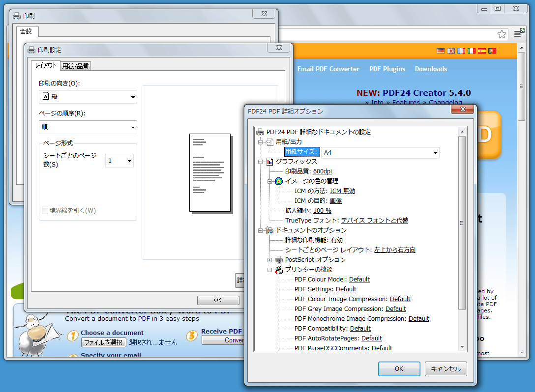Open PDF Plugins menu item

tap(387, 69)
